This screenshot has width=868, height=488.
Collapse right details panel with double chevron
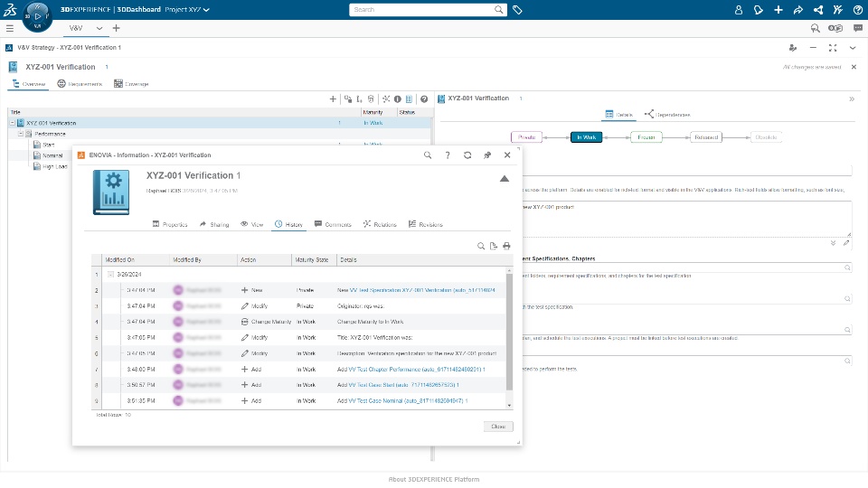point(852,99)
